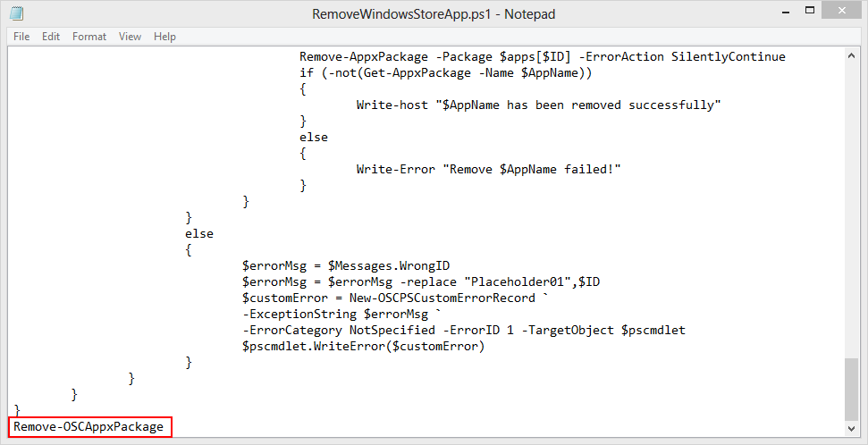Viewport: 868px width, 445px height.
Task: Click on $pscmdlet.WriteError($customError) line
Action: pos(363,347)
